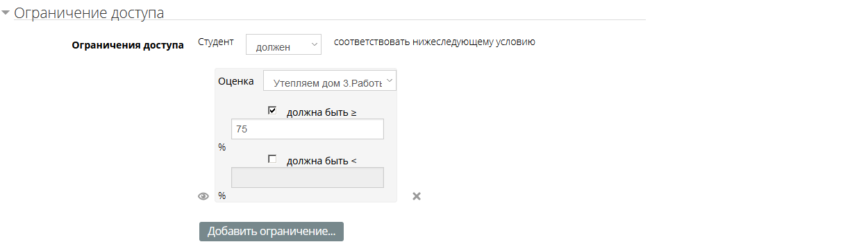The height and width of the screenshot is (251, 868).
Task: Click the bold 'Ограничения доступа' field label
Action: [x=128, y=46]
